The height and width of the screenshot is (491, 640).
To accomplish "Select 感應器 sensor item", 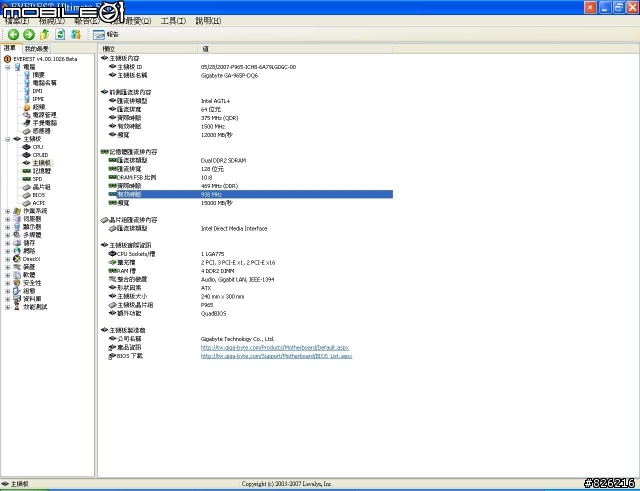I will pyautogui.click(x=41, y=131).
